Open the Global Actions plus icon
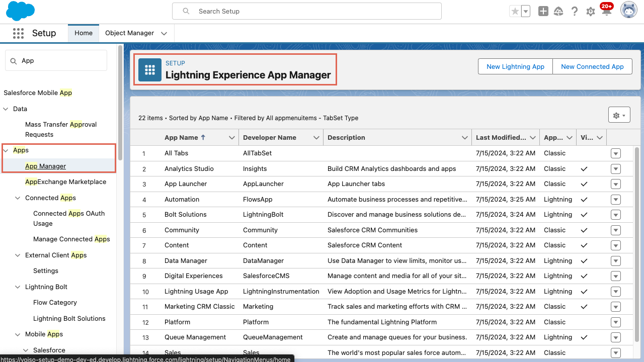 [543, 11]
